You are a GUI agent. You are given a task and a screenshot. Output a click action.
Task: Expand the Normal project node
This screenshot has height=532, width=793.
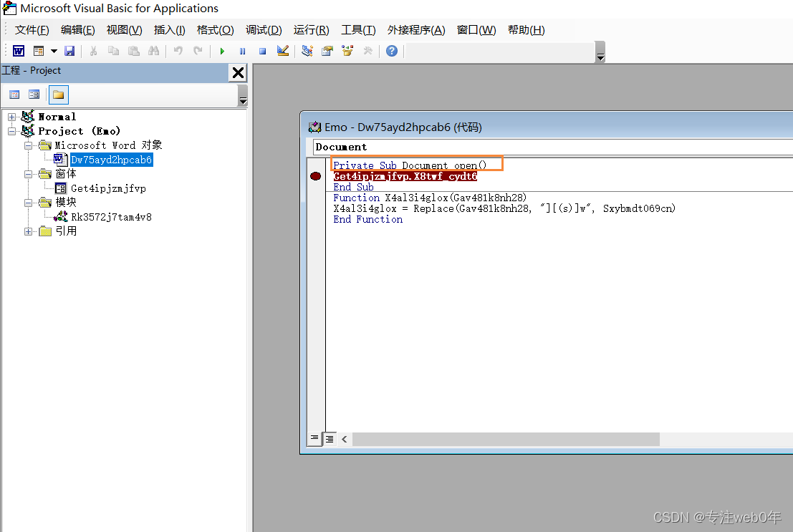[11, 117]
